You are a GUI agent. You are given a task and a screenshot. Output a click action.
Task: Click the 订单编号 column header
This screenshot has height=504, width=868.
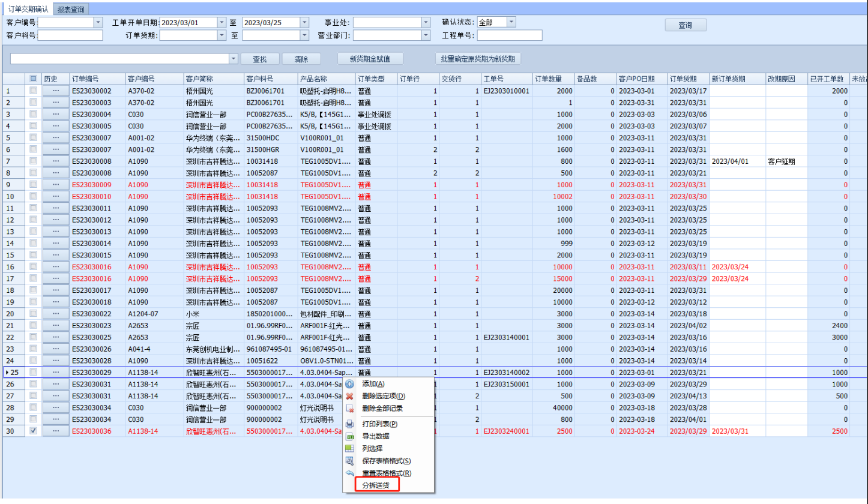point(97,79)
